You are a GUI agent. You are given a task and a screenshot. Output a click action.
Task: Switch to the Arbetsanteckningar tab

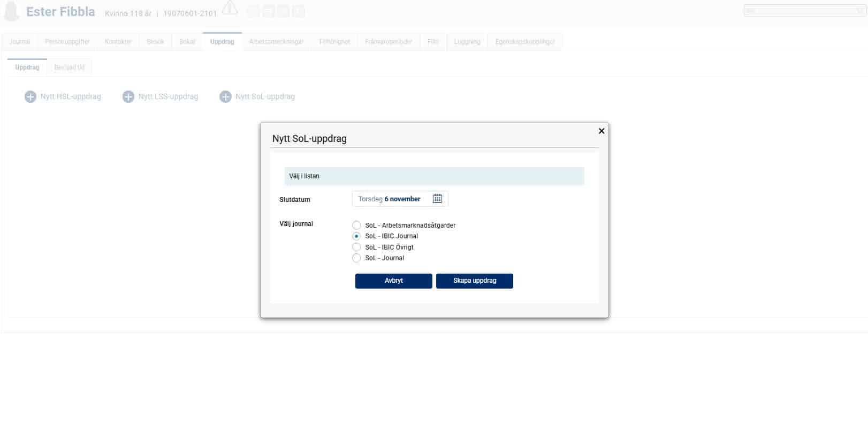pyautogui.click(x=276, y=42)
